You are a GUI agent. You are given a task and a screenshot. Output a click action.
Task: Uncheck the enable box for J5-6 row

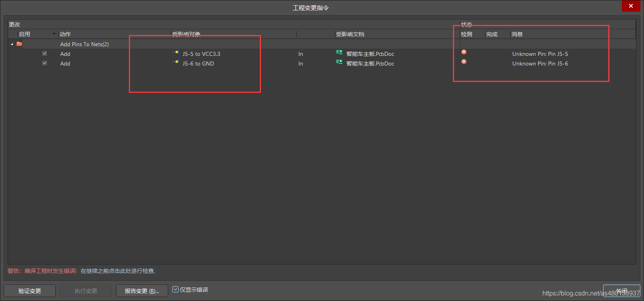point(45,63)
